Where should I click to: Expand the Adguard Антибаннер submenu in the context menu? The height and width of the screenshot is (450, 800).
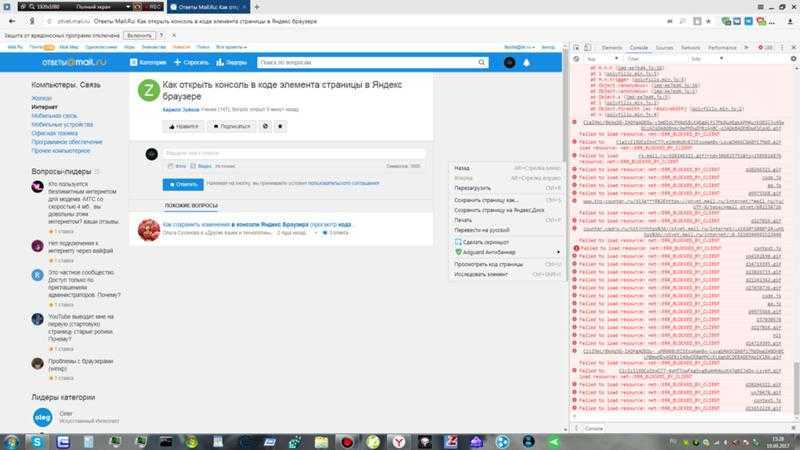(x=507, y=252)
